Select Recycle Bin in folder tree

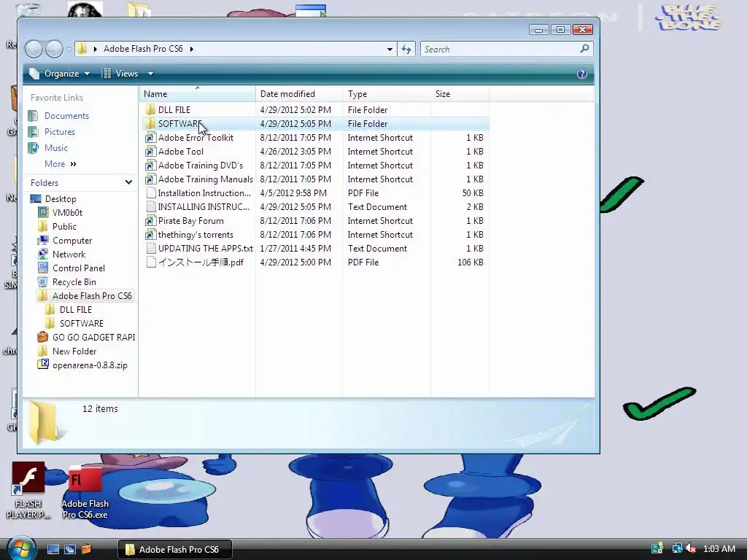[x=74, y=282]
